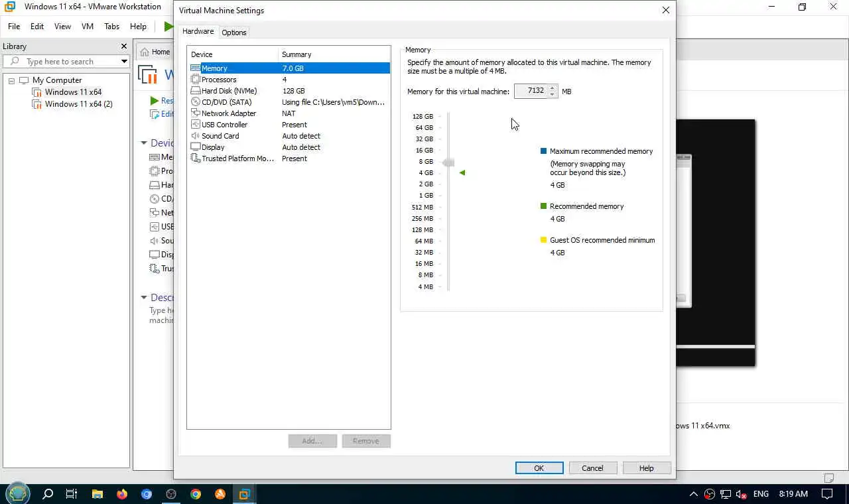Select the Network Adapter device icon
Image resolution: width=849 pixels, height=504 pixels.
coord(196,113)
